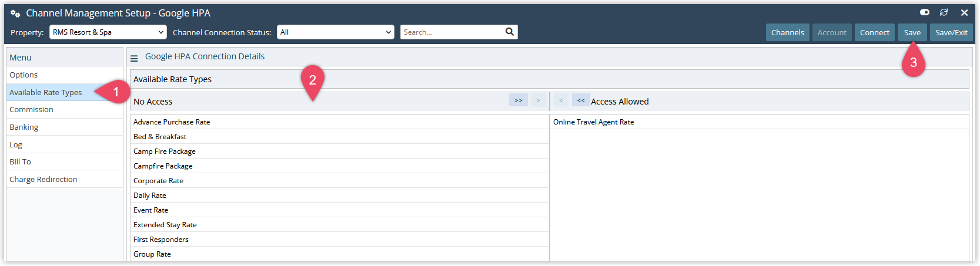The height and width of the screenshot is (266, 980).
Task: Select Extended Stay Rate in the list
Action: pos(340,225)
